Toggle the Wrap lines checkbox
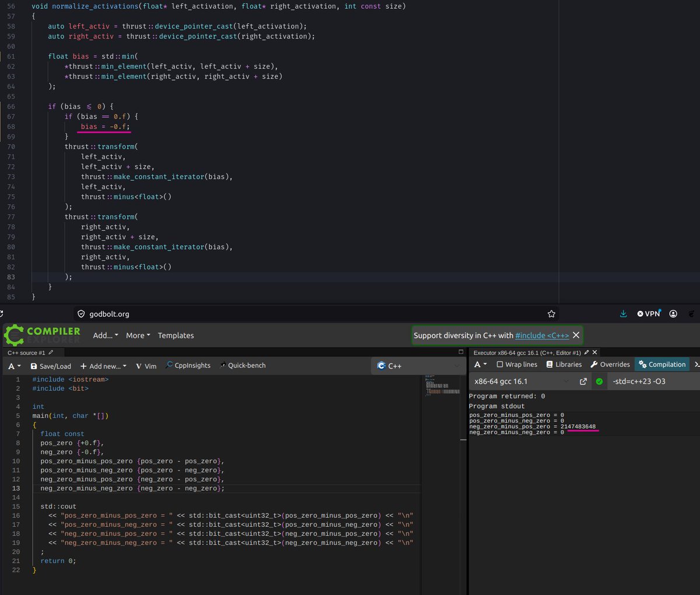700x595 pixels. click(517, 365)
